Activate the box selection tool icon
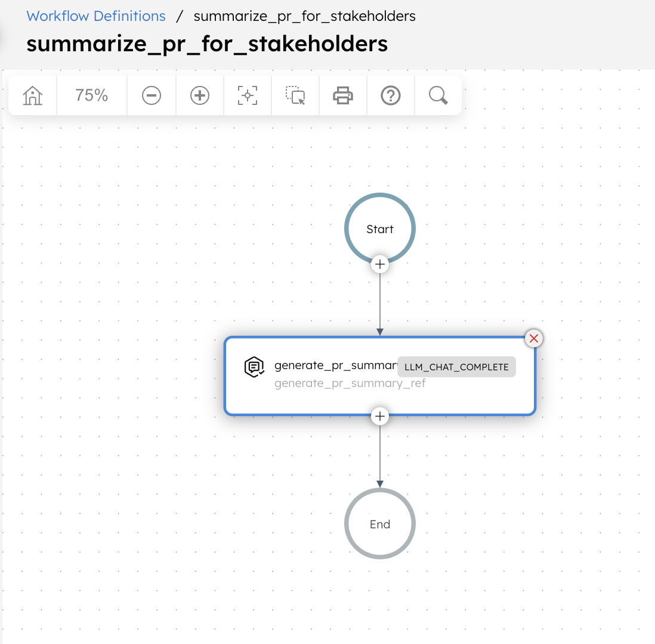The height and width of the screenshot is (644, 655). coord(295,95)
